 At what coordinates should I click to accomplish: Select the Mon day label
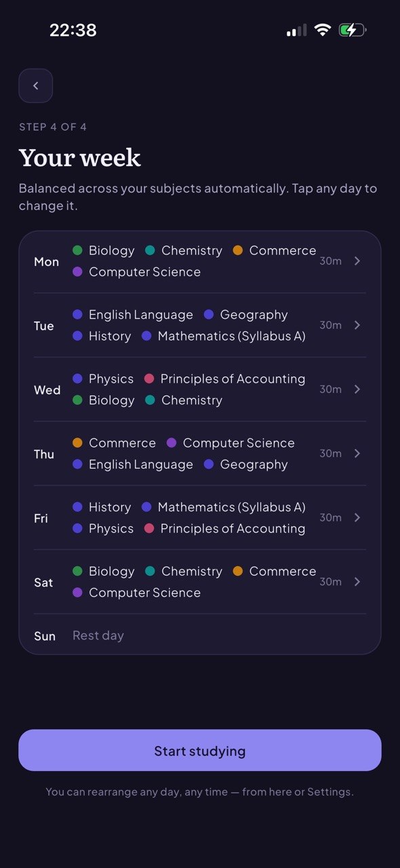click(46, 262)
